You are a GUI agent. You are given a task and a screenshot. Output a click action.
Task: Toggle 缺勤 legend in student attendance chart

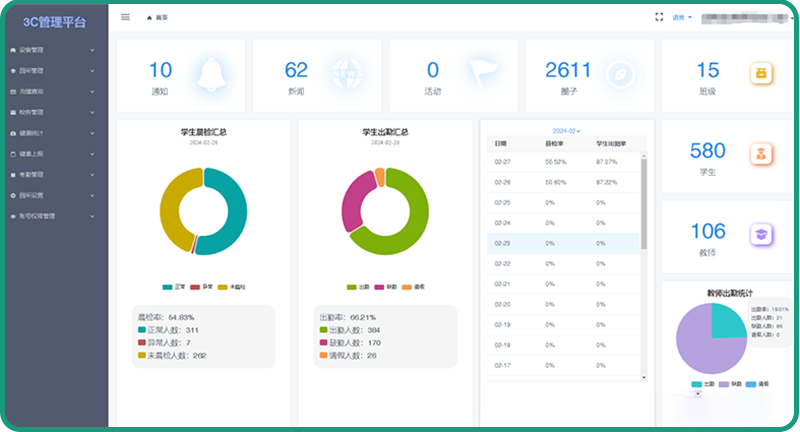coord(385,287)
